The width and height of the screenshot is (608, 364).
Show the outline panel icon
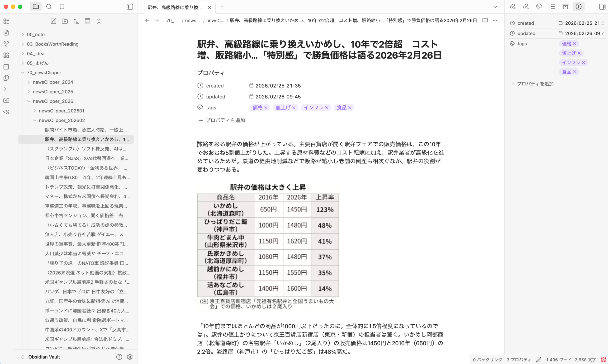point(552,7)
